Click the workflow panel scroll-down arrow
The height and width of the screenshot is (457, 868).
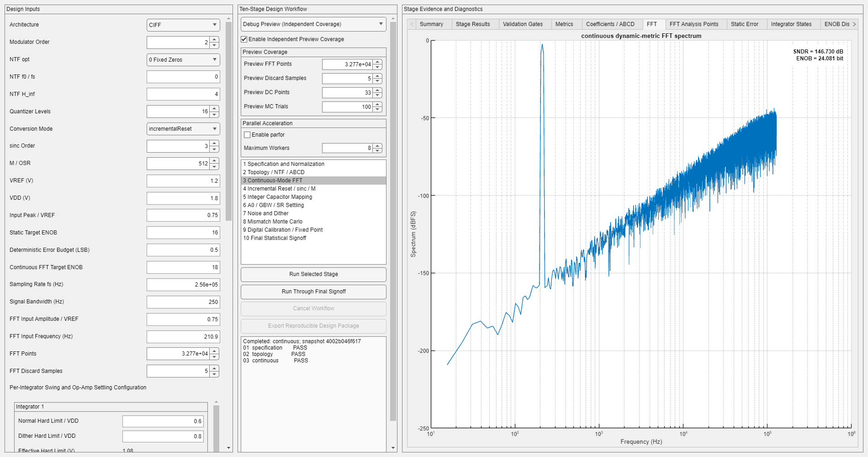coord(393,448)
